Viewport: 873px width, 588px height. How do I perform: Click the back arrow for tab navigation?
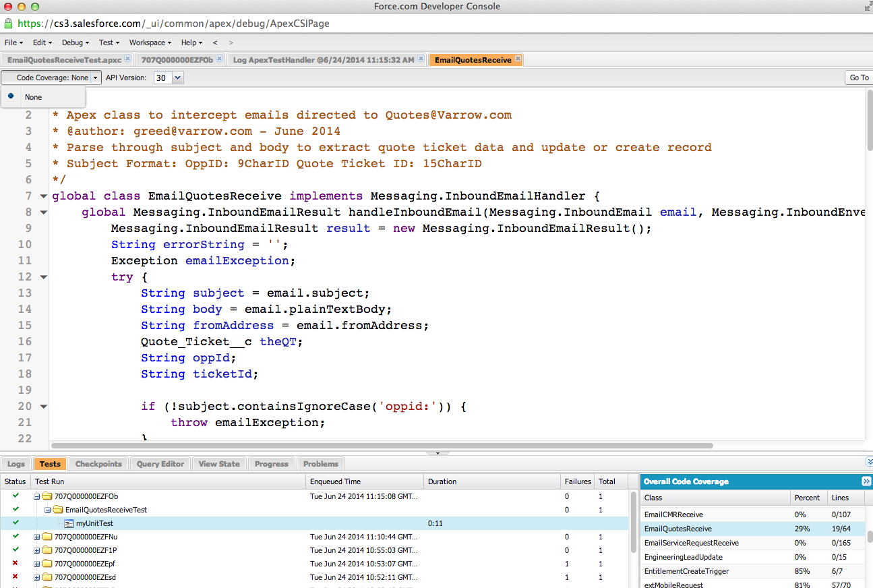(x=214, y=42)
